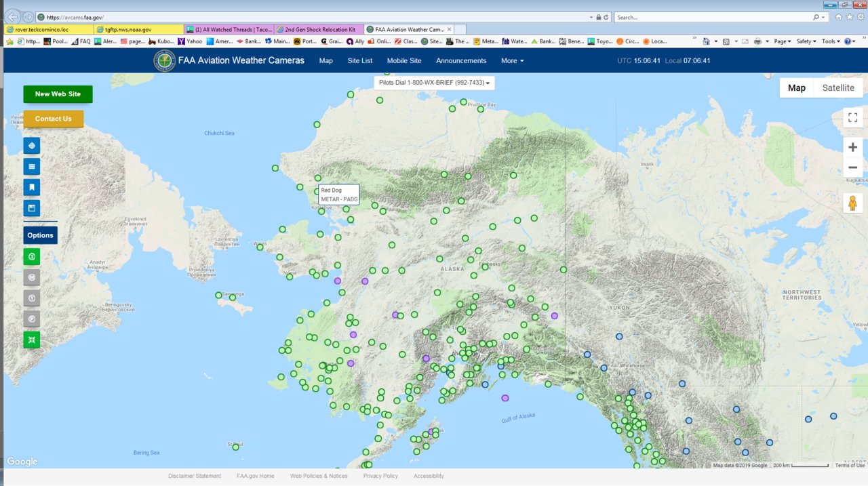
Task: Zoom in on the map with plus button
Action: click(x=853, y=147)
